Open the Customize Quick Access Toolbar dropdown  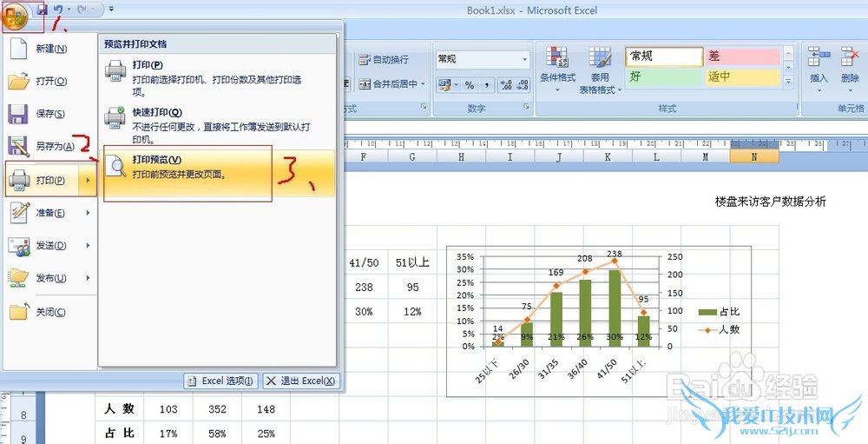(111, 10)
